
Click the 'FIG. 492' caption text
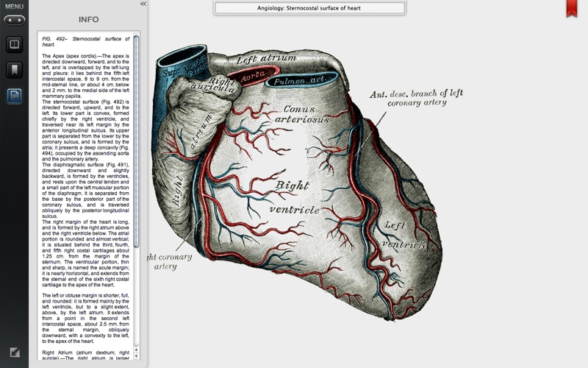point(86,41)
